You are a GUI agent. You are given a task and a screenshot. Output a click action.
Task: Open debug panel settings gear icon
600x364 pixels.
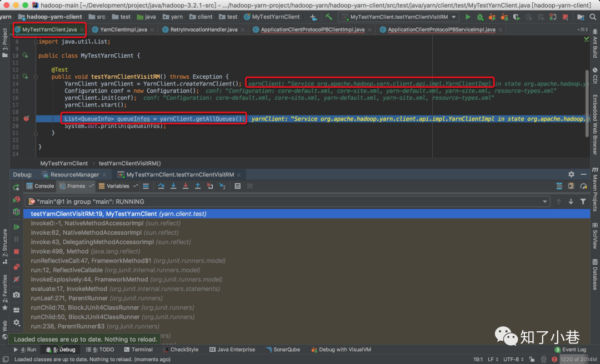(x=571, y=174)
